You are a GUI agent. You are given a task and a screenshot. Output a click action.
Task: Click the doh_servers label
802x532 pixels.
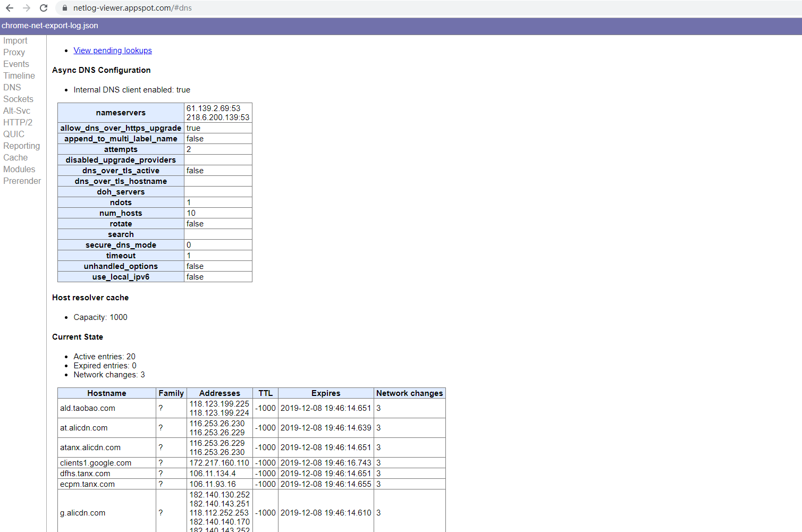pos(121,192)
